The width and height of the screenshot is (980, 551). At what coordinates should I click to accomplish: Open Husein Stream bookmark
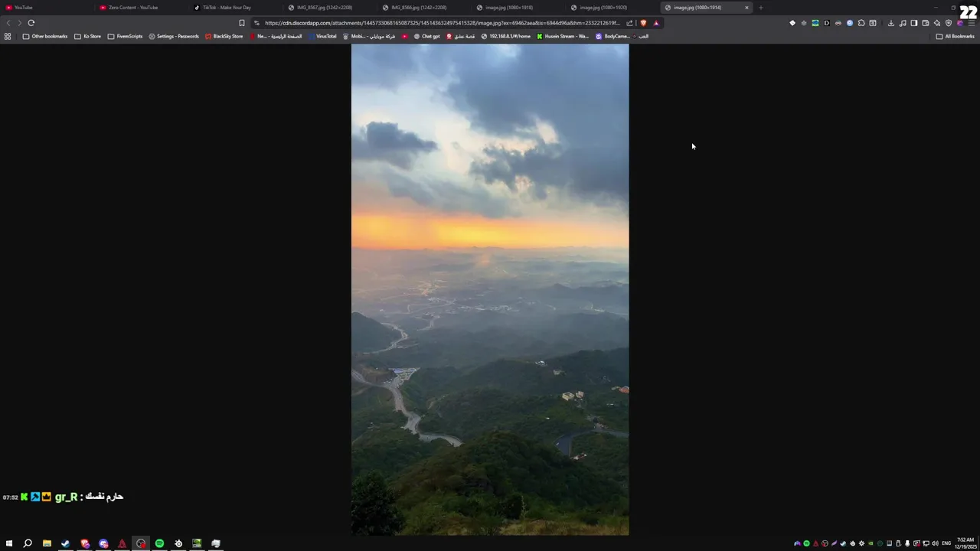(563, 36)
